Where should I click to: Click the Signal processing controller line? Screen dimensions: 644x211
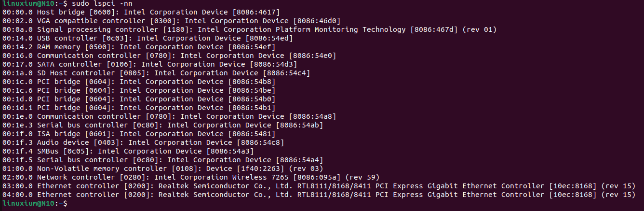249,29
